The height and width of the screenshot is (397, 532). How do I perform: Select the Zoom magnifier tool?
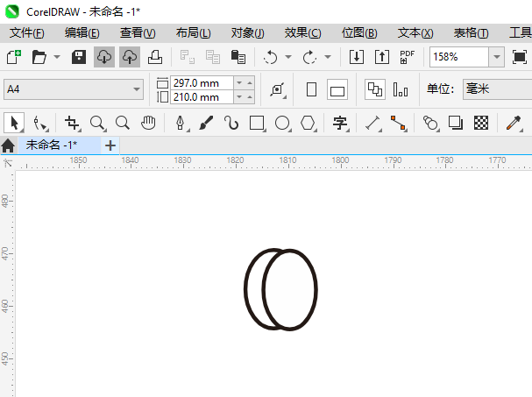(x=97, y=123)
